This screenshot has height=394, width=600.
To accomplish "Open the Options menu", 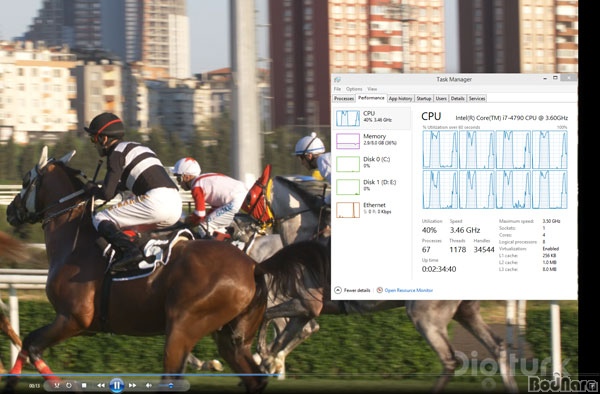I will pyautogui.click(x=354, y=89).
